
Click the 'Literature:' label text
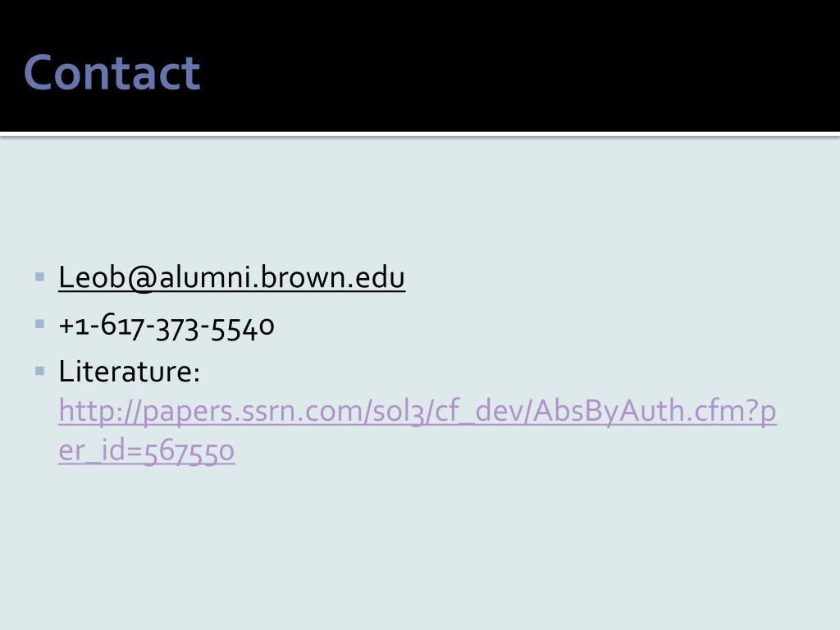tap(129, 372)
